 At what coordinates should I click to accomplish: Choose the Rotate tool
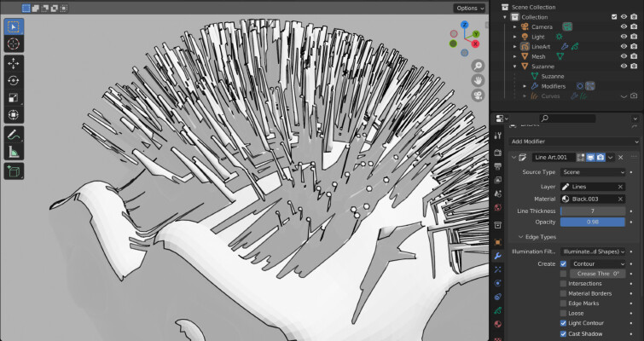(14, 80)
